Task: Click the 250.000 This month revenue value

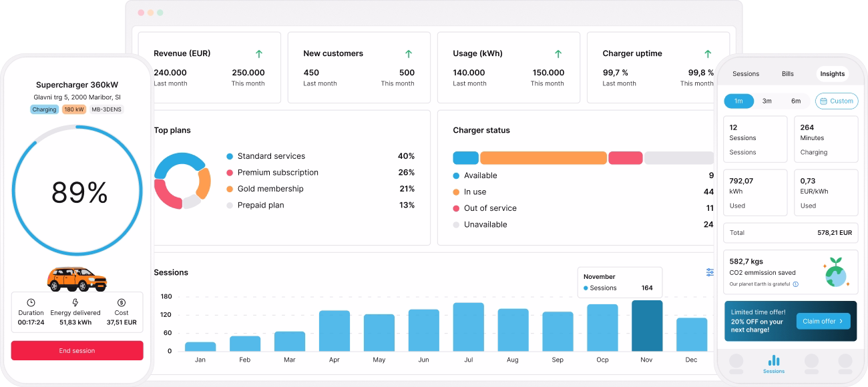Action: pos(248,73)
